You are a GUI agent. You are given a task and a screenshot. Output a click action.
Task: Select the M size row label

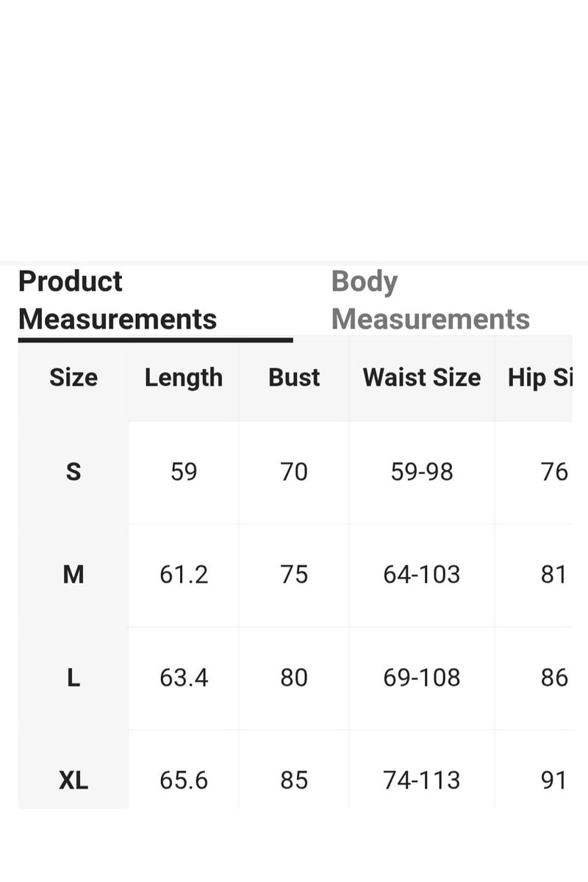(x=73, y=575)
